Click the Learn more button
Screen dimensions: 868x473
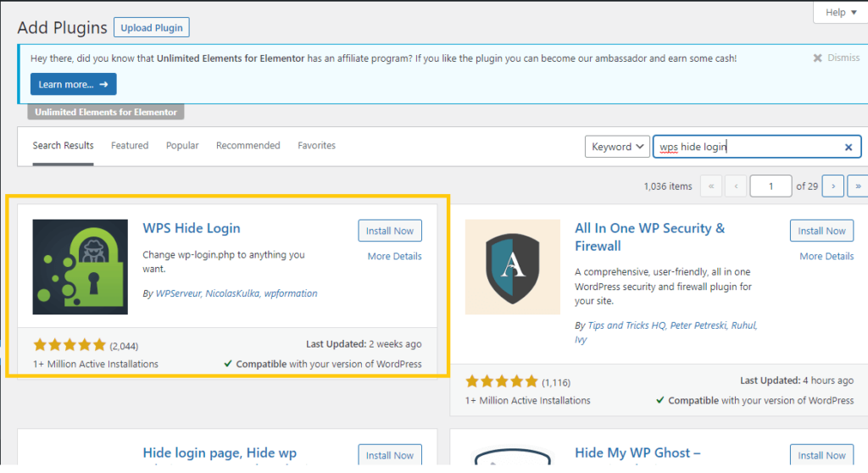(x=73, y=84)
